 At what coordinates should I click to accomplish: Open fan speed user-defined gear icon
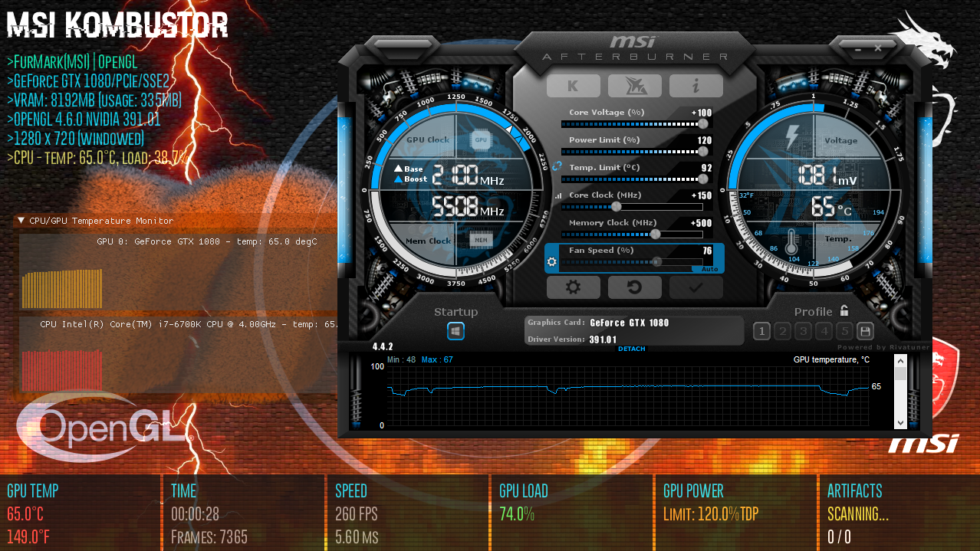[x=551, y=261]
